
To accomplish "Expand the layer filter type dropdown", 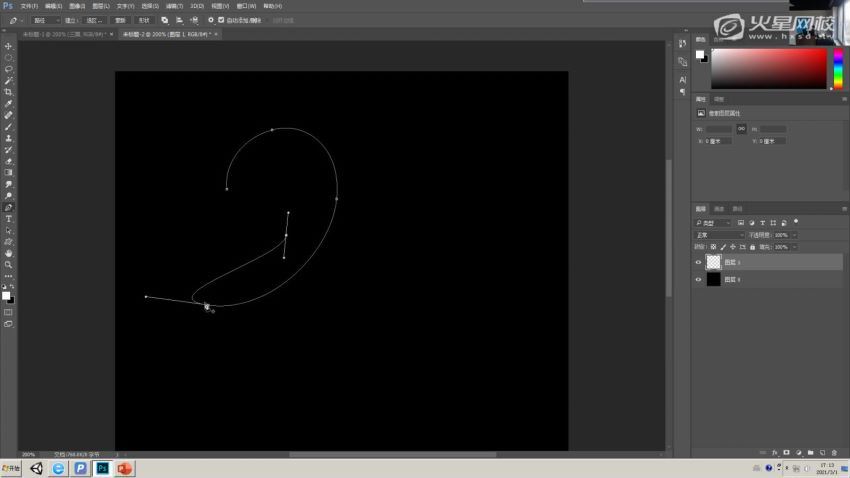I will (x=716, y=222).
